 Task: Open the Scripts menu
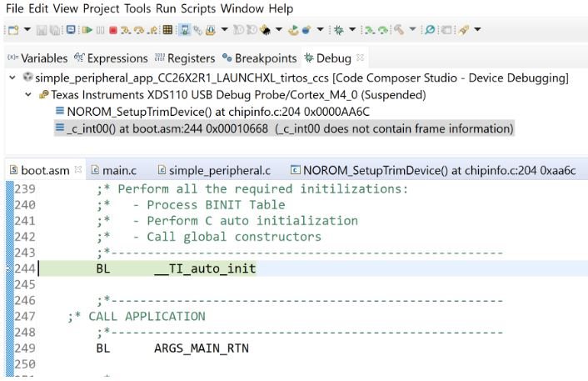[x=198, y=8]
